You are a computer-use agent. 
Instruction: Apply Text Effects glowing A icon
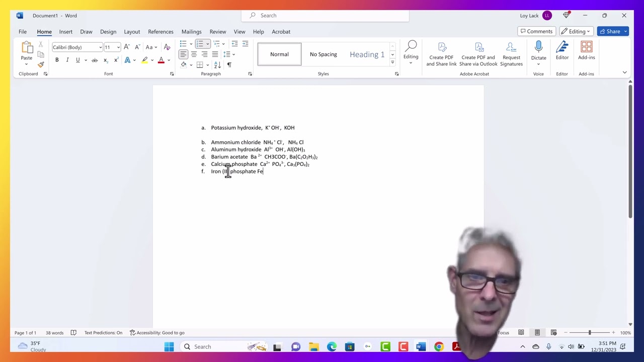coord(128,60)
